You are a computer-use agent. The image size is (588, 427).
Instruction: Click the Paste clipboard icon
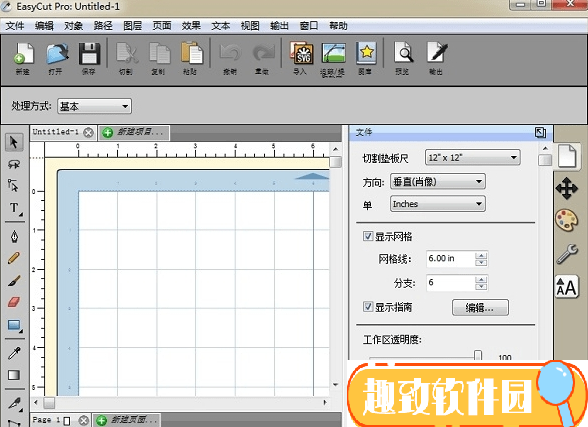click(x=192, y=54)
